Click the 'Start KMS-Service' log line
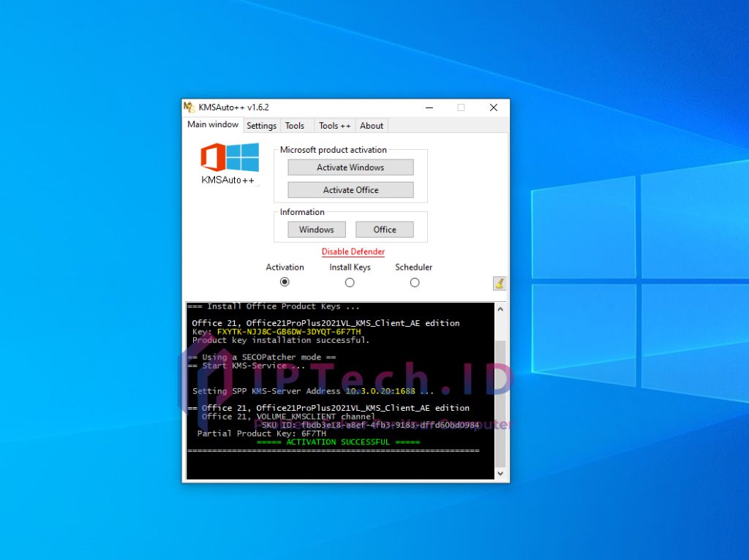 point(246,366)
